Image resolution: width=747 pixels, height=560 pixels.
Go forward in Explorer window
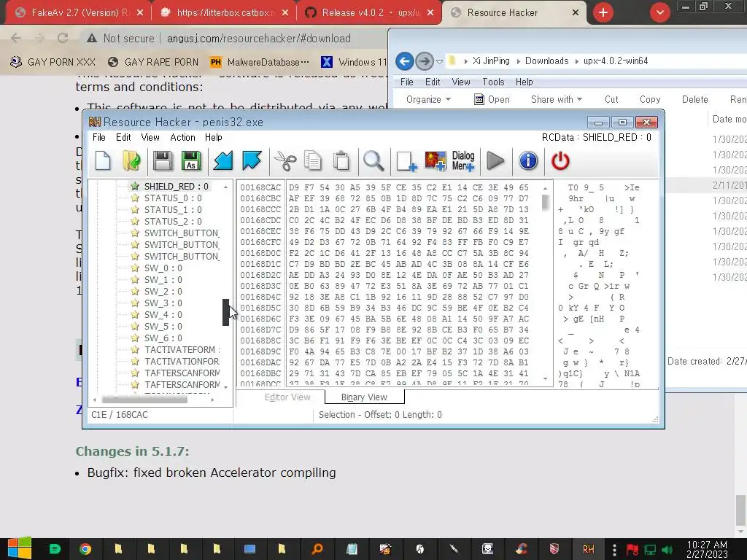coord(424,61)
